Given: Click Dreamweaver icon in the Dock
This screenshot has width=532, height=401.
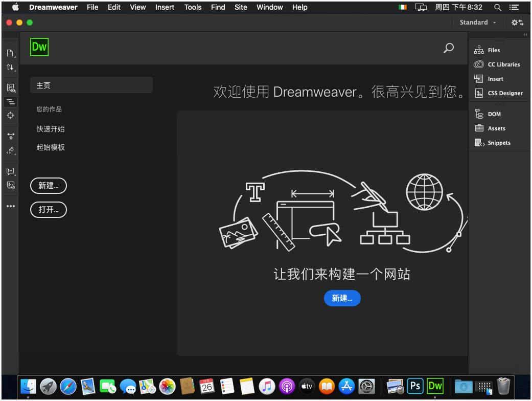Looking at the screenshot, I should [x=435, y=386].
